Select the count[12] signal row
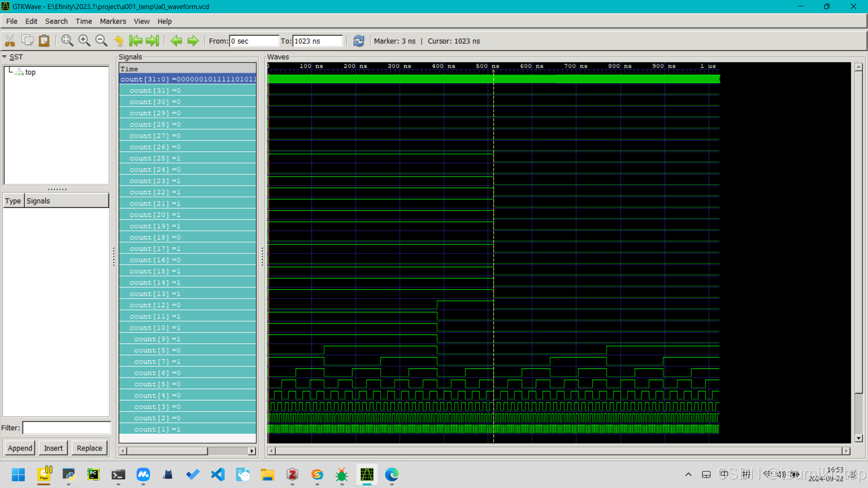 pos(188,305)
